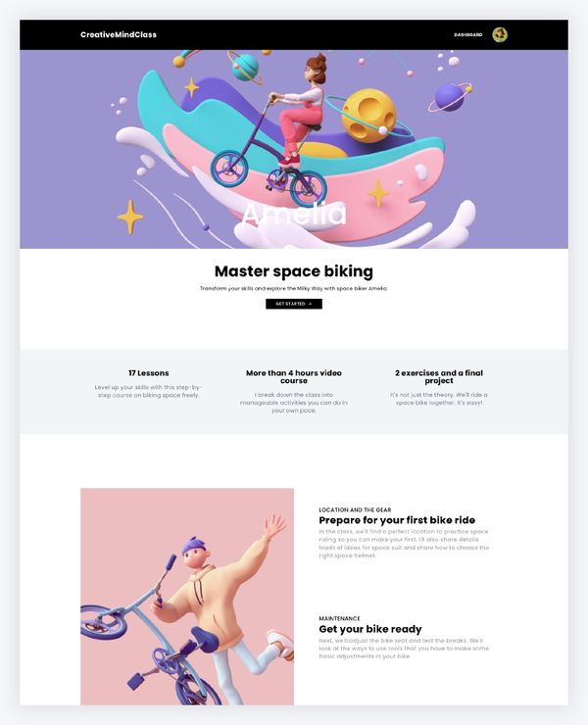Viewport: 588px width, 725px height.
Task: Click 2 exercises and a final project
Action: tap(439, 377)
